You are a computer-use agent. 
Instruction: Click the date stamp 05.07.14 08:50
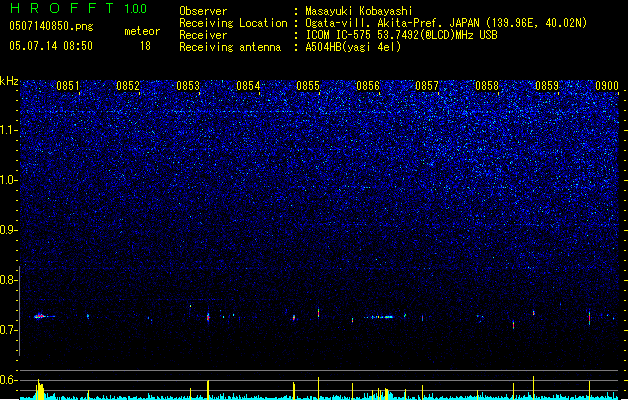pos(51,46)
